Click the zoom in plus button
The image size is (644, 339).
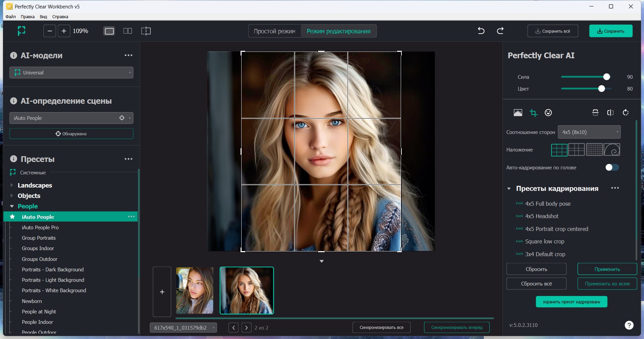pyautogui.click(x=64, y=31)
